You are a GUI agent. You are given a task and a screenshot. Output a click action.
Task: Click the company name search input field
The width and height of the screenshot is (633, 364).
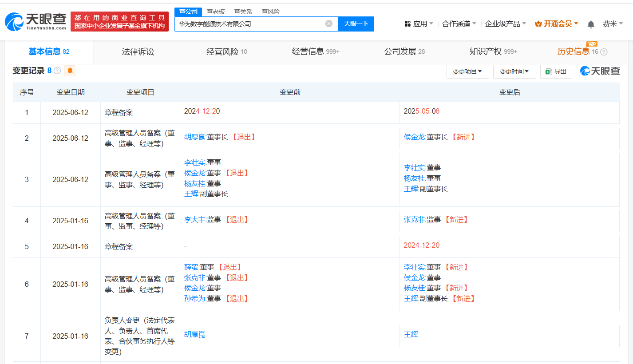point(249,24)
